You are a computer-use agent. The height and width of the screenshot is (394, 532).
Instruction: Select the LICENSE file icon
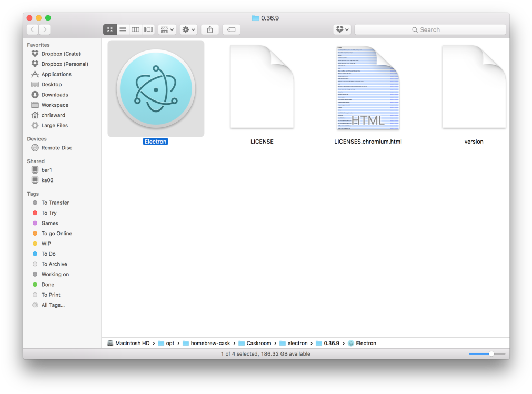(x=262, y=87)
